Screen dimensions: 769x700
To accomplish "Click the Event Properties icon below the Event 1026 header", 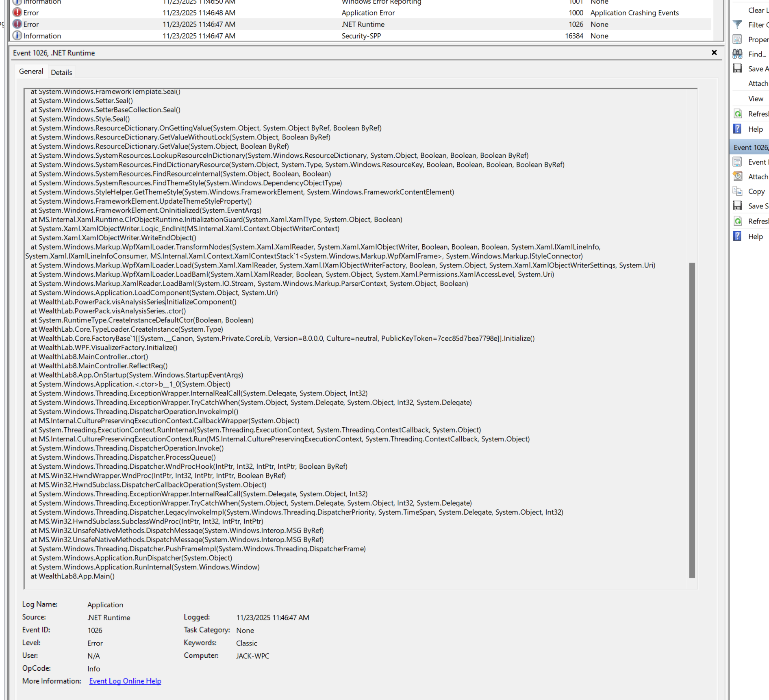I will [737, 162].
